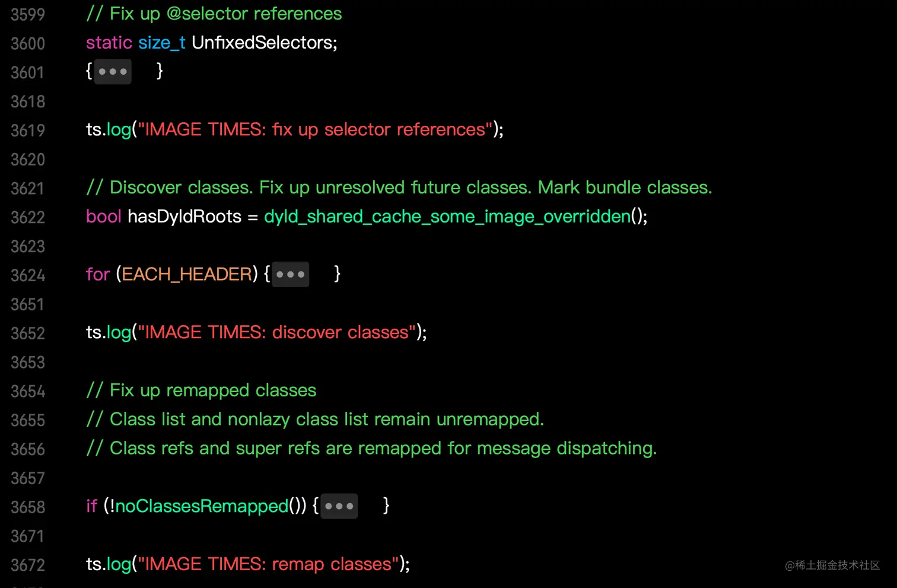Expand the folded noClassesRemapped if block

[339, 506]
